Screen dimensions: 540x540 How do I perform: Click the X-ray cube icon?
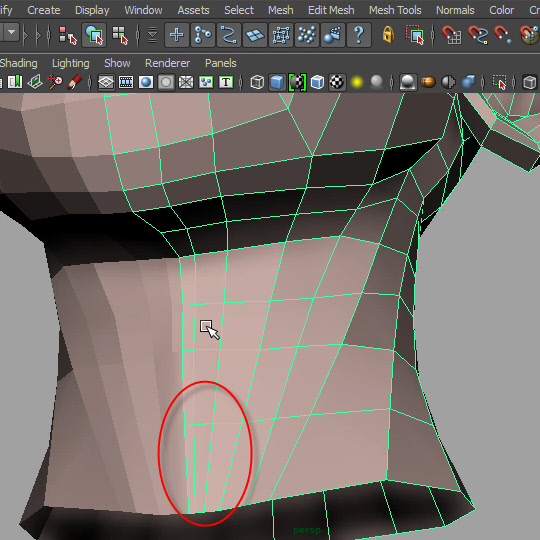click(x=530, y=82)
